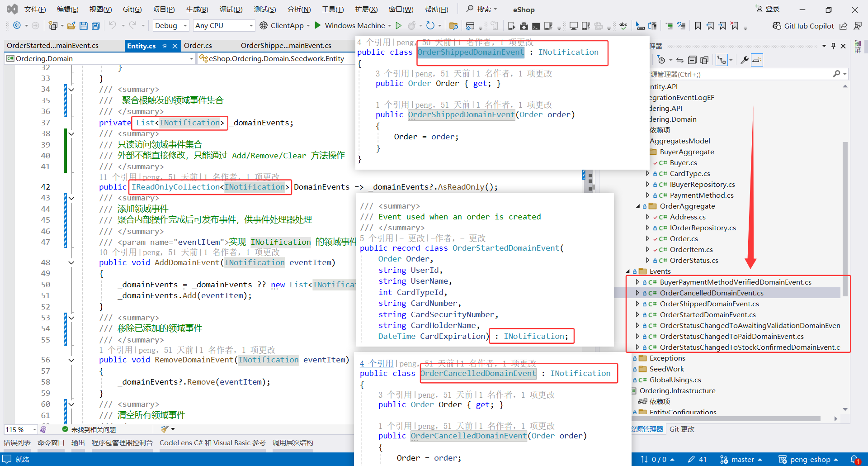Image resolution: width=868 pixels, height=466 pixels.
Task: Toggle pin on Entity.cs tab
Action: tap(165, 46)
